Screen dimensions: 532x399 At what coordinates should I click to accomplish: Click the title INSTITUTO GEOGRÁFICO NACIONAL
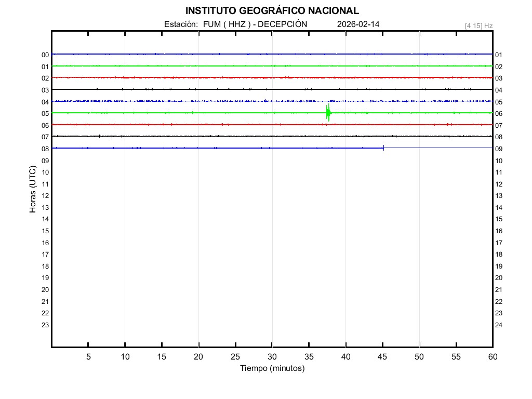tap(272, 11)
